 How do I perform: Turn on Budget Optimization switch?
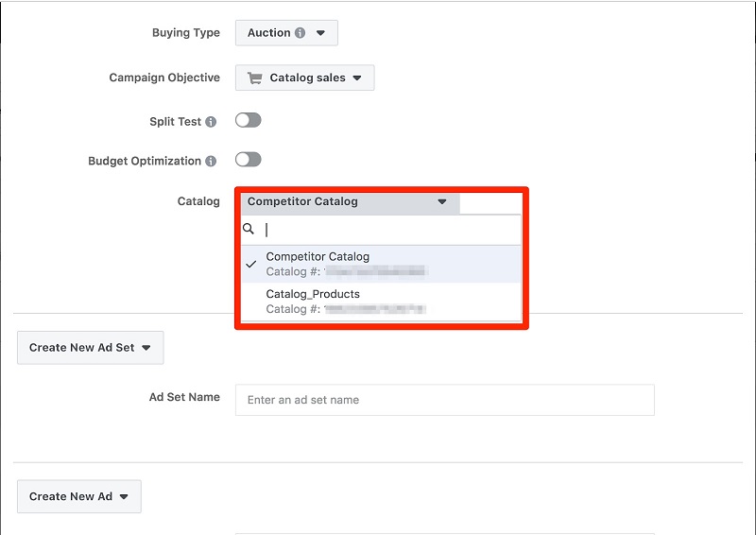pos(248,160)
